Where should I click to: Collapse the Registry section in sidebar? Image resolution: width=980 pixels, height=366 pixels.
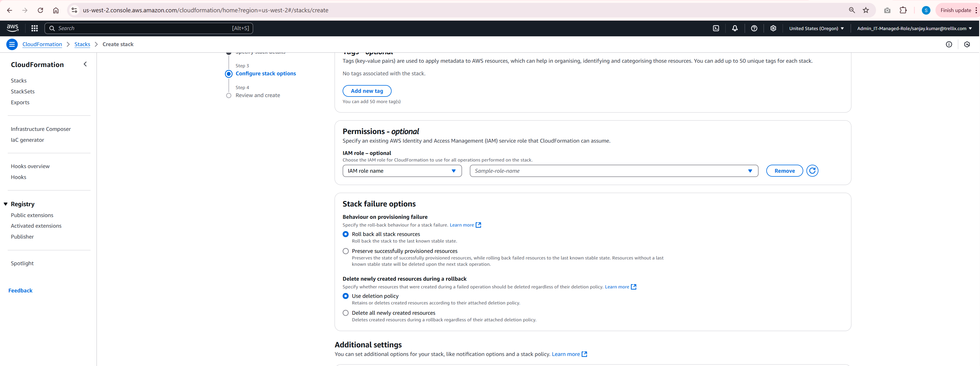pos(5,204)
